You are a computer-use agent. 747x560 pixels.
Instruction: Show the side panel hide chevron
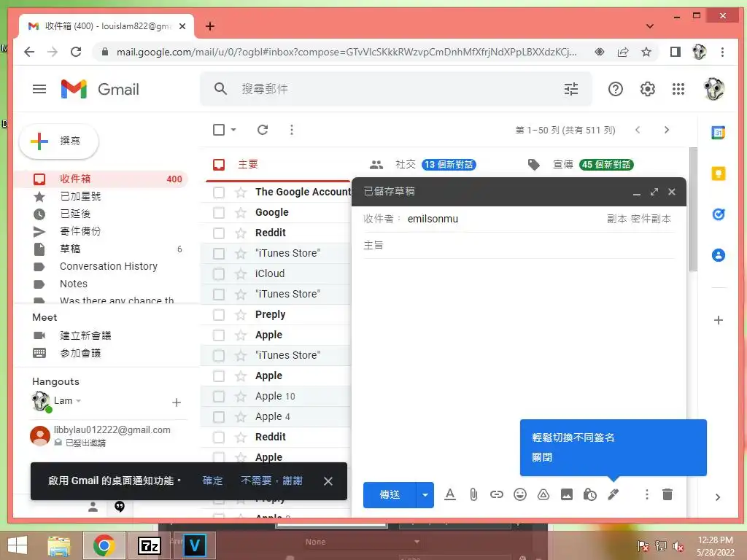(718, 497)
